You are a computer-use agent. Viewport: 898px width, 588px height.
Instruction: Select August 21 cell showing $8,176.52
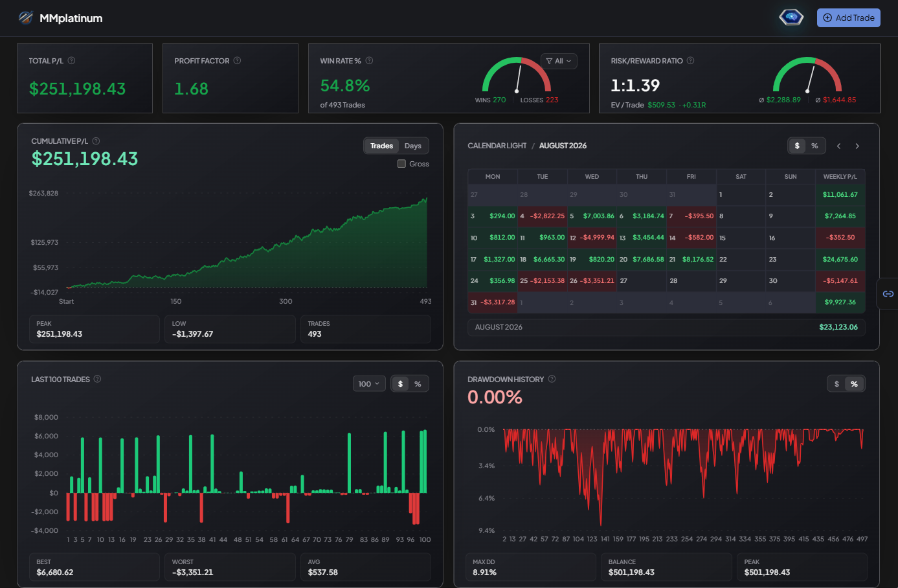[691, 260]
